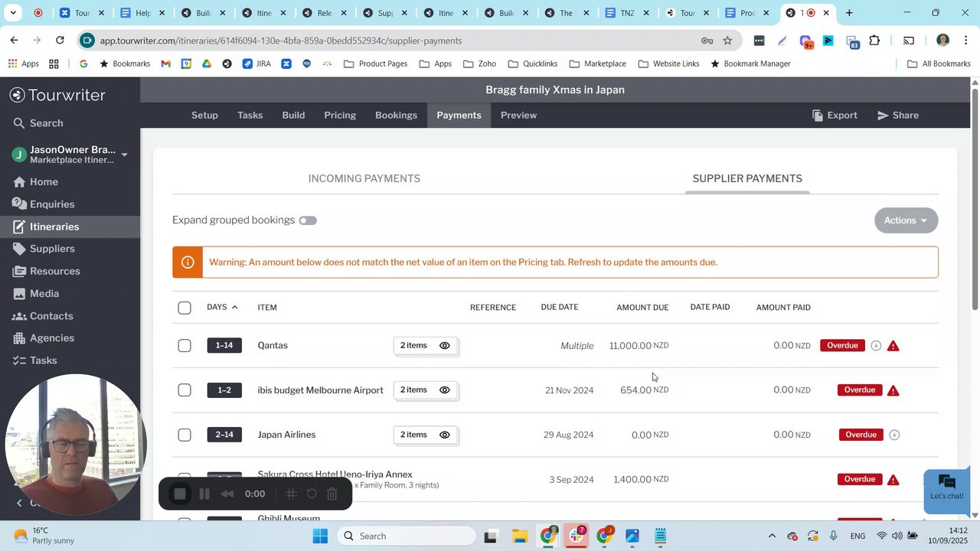The height and width of the screenshot is (551, 980).
Task: Open Resources in the sidebar
Action: click(x=46, y=271)
